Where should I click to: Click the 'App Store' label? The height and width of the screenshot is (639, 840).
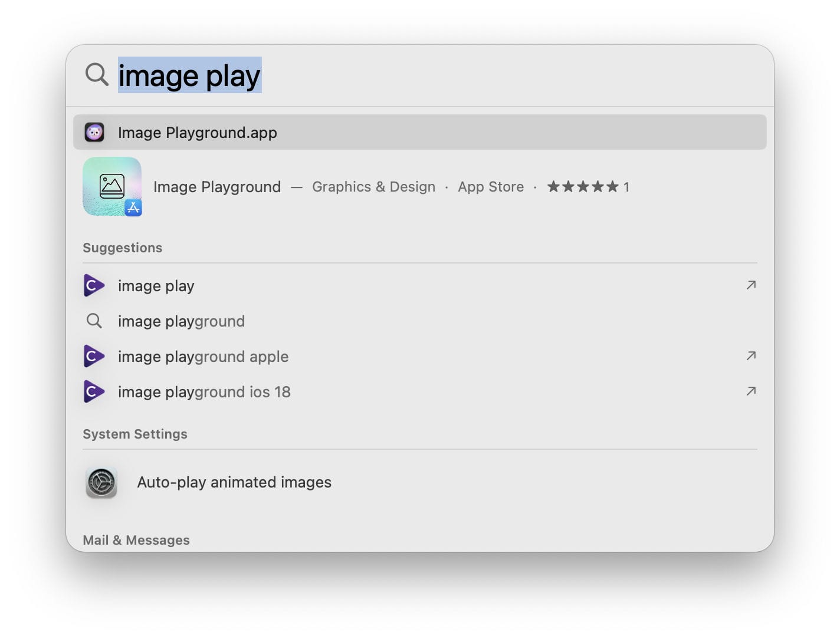pos(491,187)
